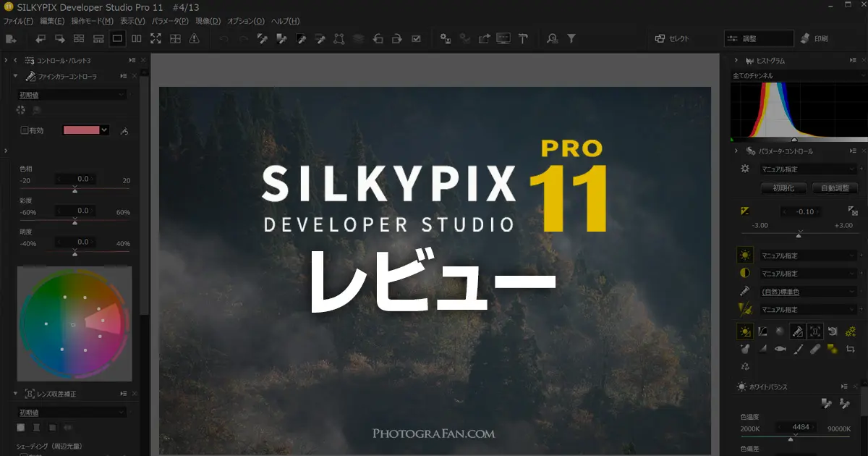This screenshot has height=456, width=868.
Task: Open the partial correction region tool
Action: point(339,38)
